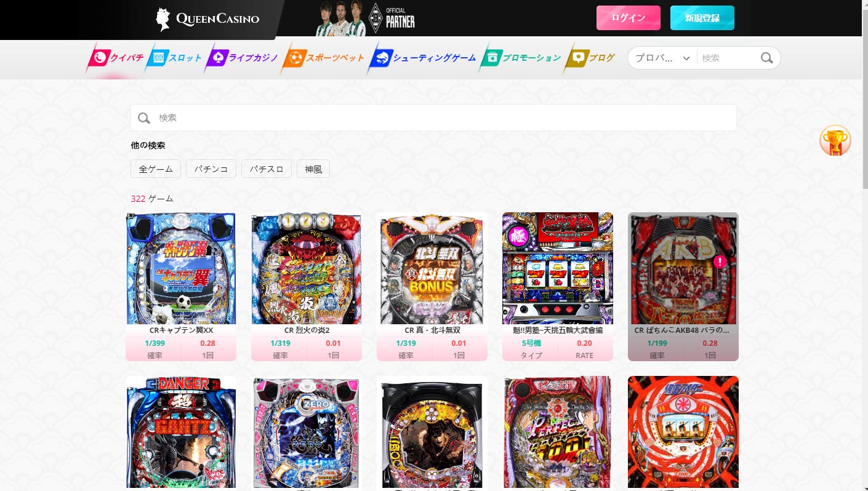Select the パチンコ filter

211,169
